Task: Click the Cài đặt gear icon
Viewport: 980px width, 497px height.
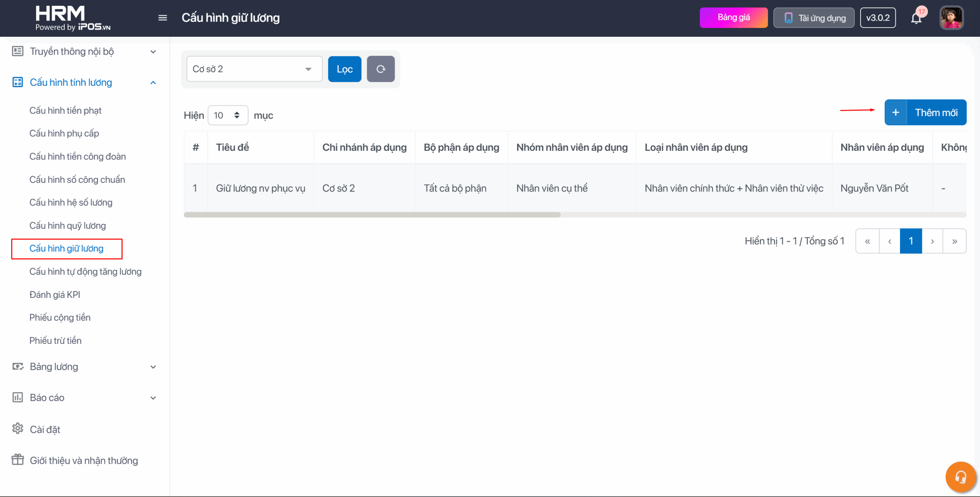Action: (18, 429)
